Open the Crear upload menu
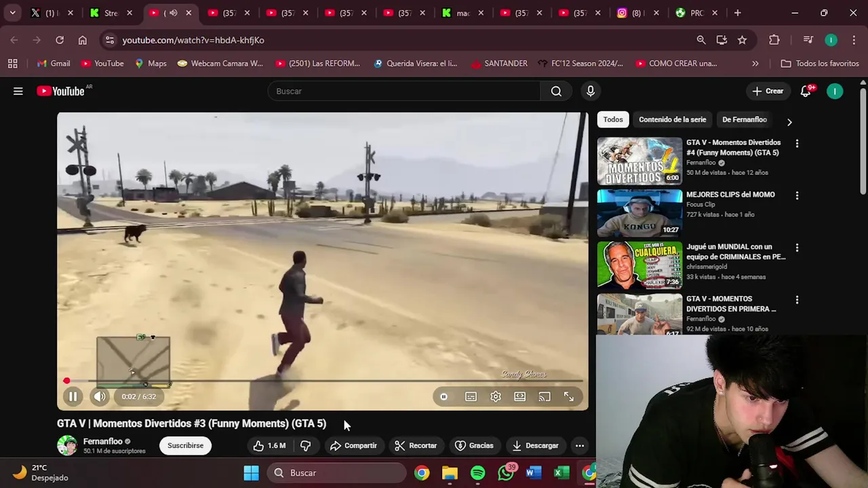This screenshot has height=488, width=868. pyautogui.click(x=768, y=91)
